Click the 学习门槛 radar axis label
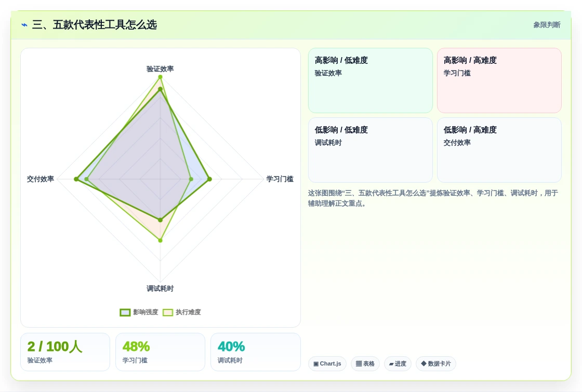This screenshot has width=582, height=392. pyautogui.click(x=280, y=179)
